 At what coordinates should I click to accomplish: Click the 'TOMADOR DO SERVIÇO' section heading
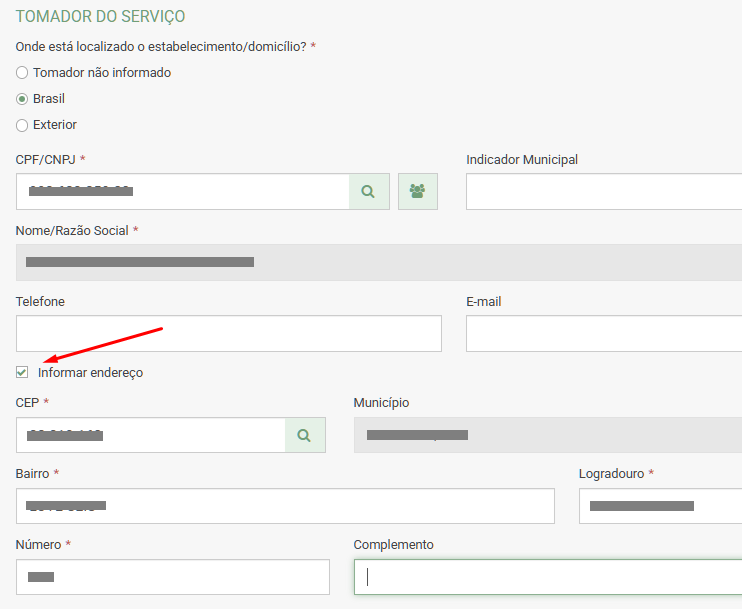point(100,17)
